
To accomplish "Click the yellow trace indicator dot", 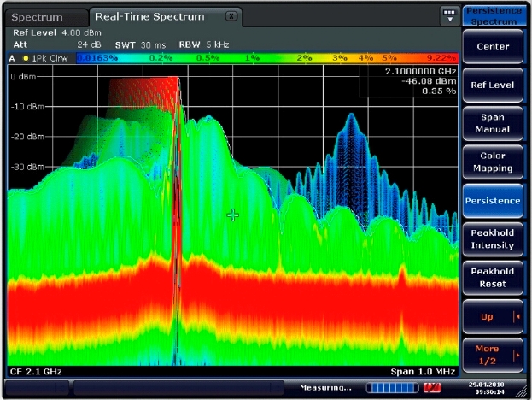I will point(26,58).
